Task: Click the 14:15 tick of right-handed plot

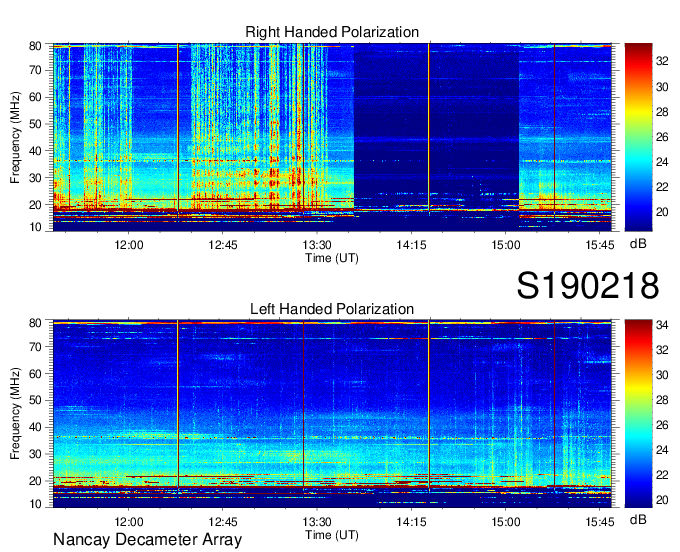Action: click(x=411, y=245)
